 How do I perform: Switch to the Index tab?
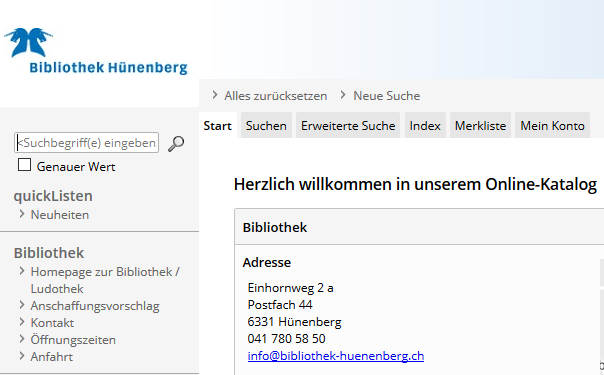[425, 126]
